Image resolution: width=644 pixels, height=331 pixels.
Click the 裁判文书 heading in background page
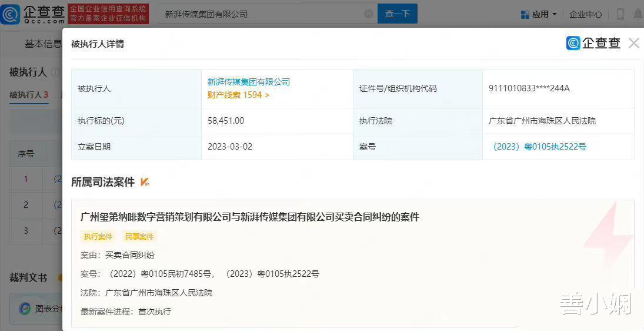point(28,278)
